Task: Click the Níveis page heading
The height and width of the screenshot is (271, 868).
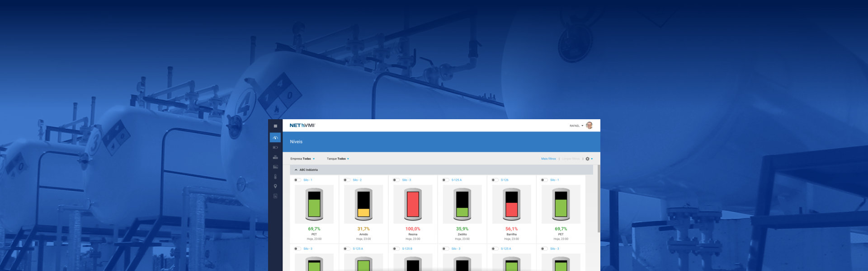Action: (x=296, y=142)
